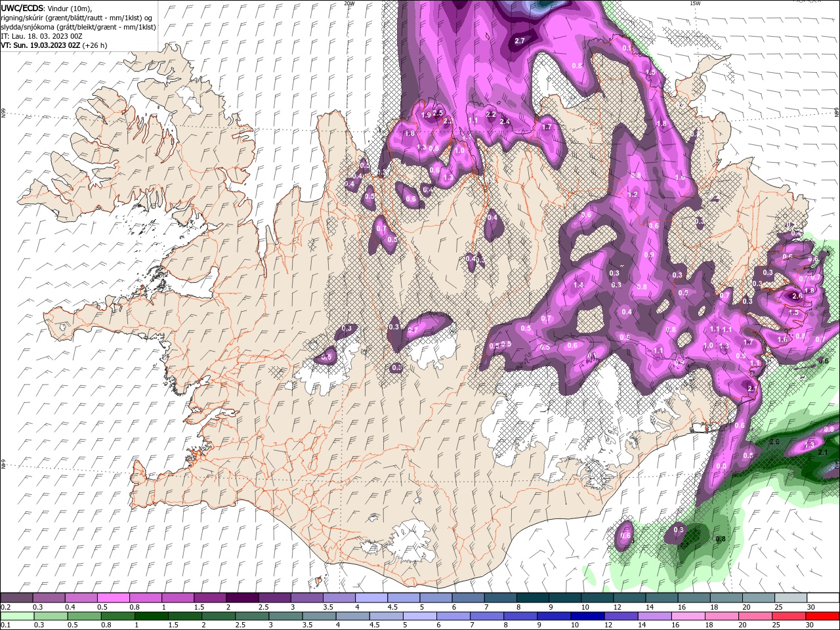Click the 'slydda/snjókoma (grátt/bleikt/grænt' description line

pyautogui.click(x=78, y=27)
